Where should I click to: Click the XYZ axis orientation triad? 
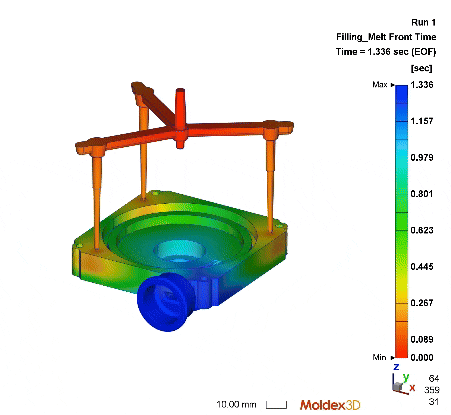(404, 380)
